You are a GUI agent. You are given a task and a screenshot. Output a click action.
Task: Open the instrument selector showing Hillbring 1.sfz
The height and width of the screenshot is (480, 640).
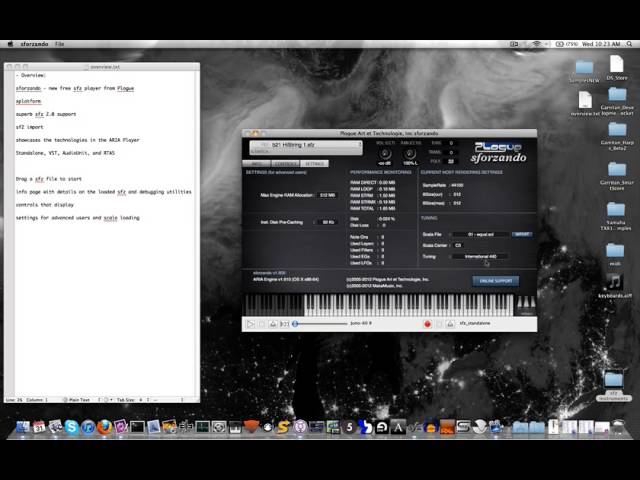click(x=306, y=145)
